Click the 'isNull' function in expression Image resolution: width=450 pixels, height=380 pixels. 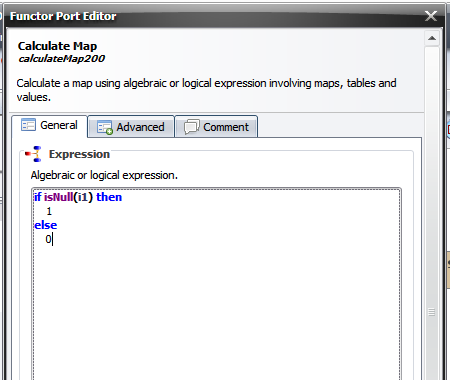58,197
